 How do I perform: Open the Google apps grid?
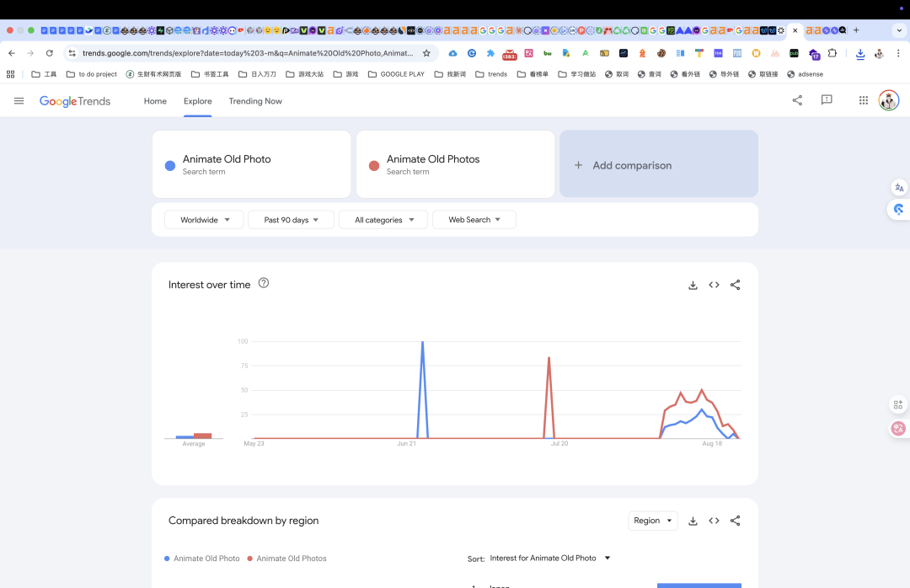(864, 100)
